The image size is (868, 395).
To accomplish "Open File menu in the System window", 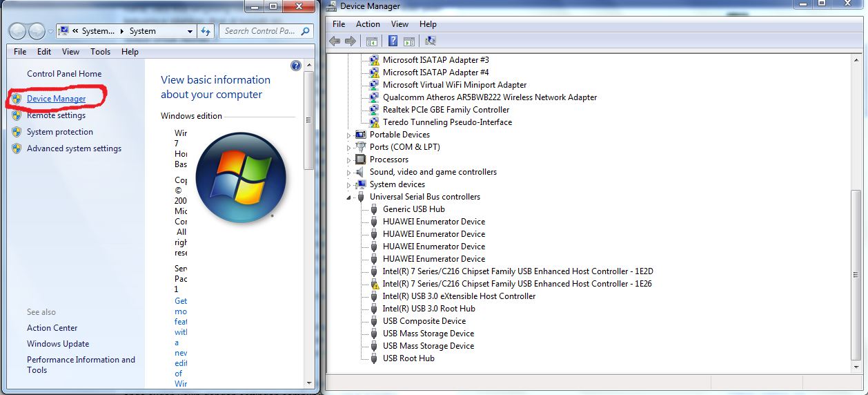I will pyautogui.click(x=20, y=52).
